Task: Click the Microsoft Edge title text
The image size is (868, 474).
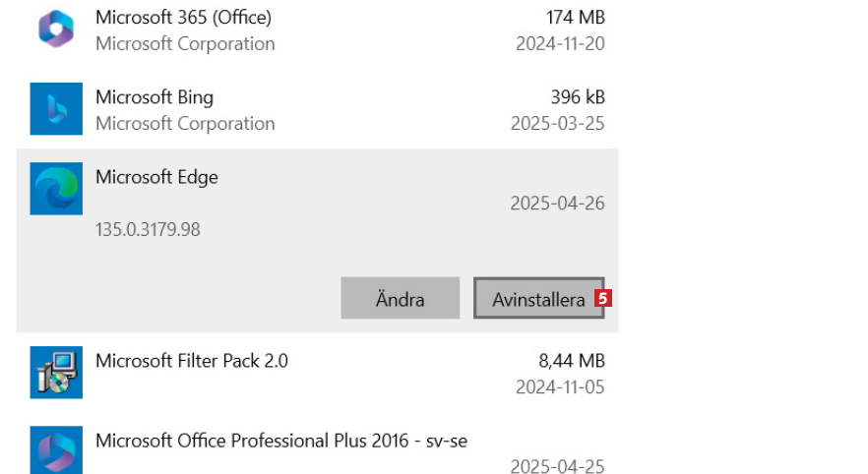Action: coord(156,177)
